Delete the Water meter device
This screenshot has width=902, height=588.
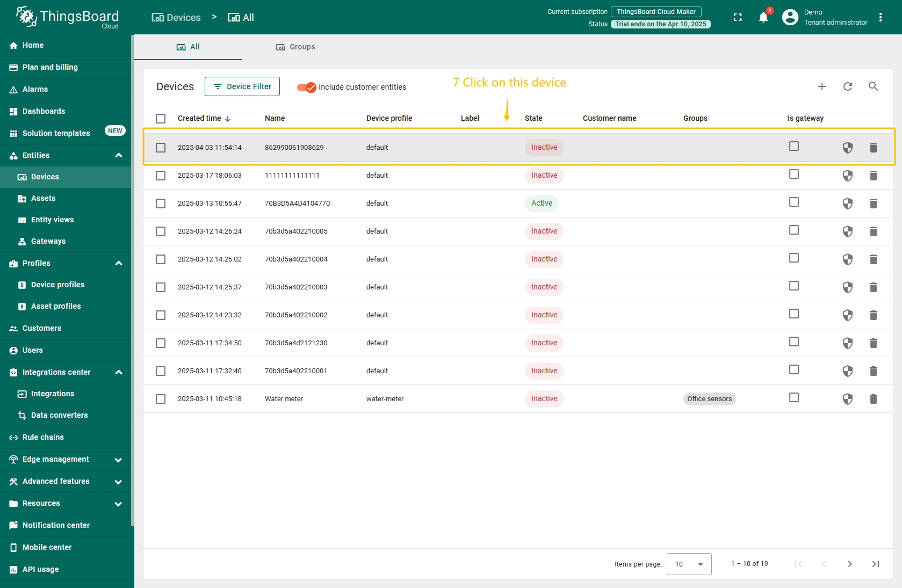(x=873, y=399)
